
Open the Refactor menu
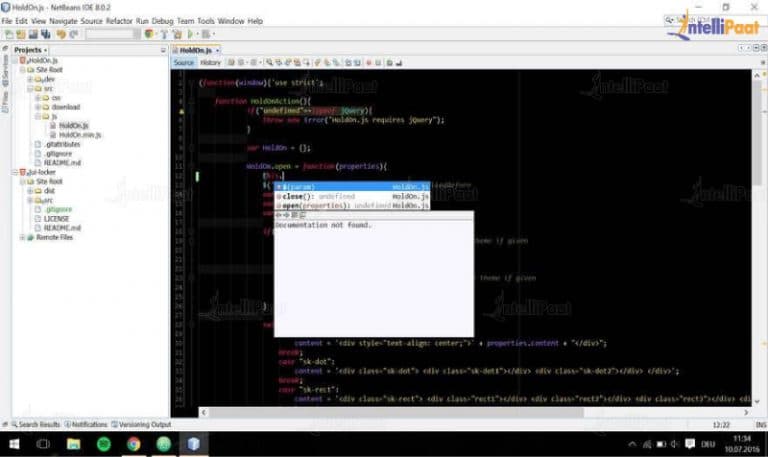(119, 21)
